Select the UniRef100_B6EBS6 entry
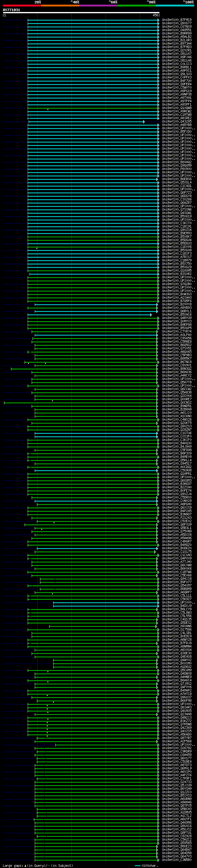The image size is (197, 868). [177, 179]
